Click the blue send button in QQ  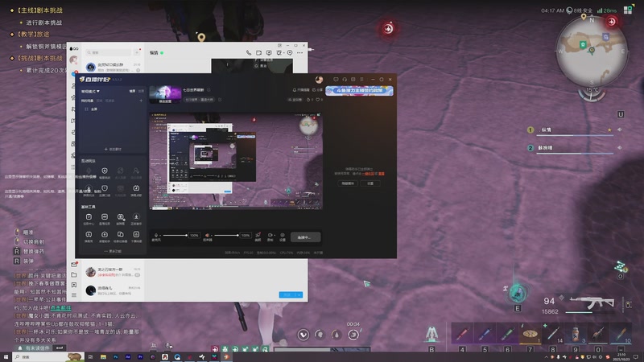[288, 295]
